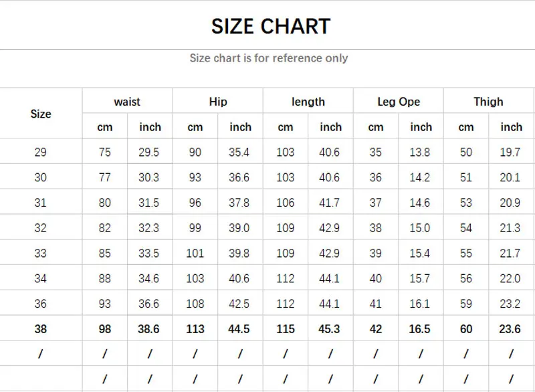
Task: Click waist inch value 29.5
Action: (150, 153)
